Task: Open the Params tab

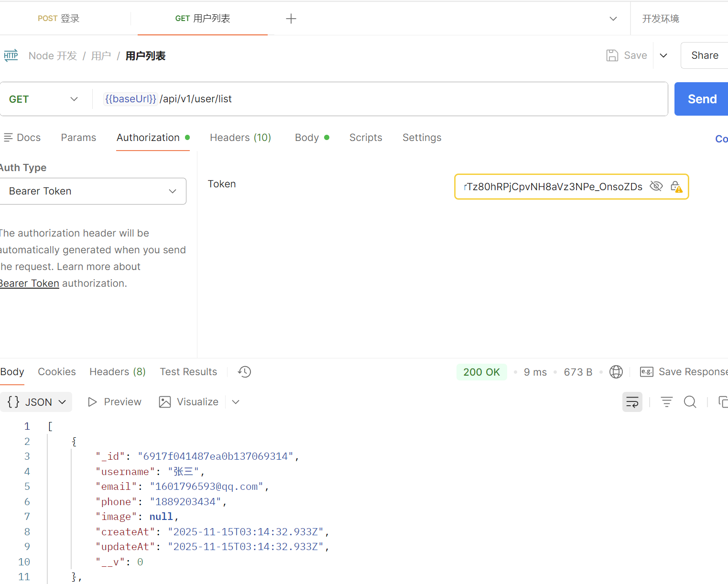Action: pos(78,138)
